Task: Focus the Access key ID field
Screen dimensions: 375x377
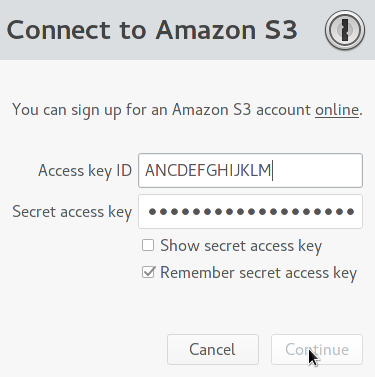Action: [x=250, y=170]
